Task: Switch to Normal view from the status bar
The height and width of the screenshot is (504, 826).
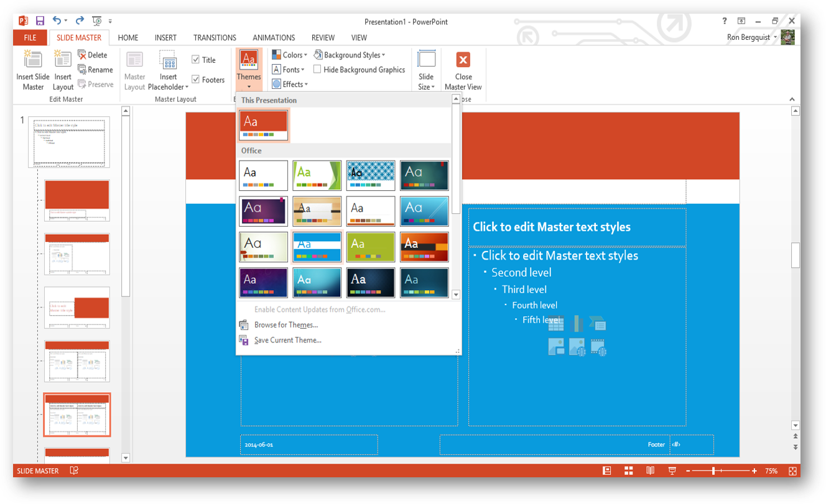Action: click(x=607, y=471)
